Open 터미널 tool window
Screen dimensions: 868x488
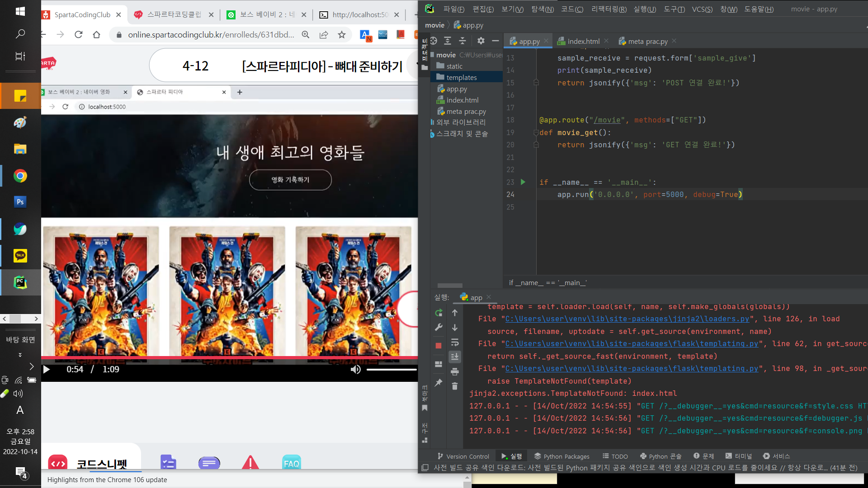739,456
